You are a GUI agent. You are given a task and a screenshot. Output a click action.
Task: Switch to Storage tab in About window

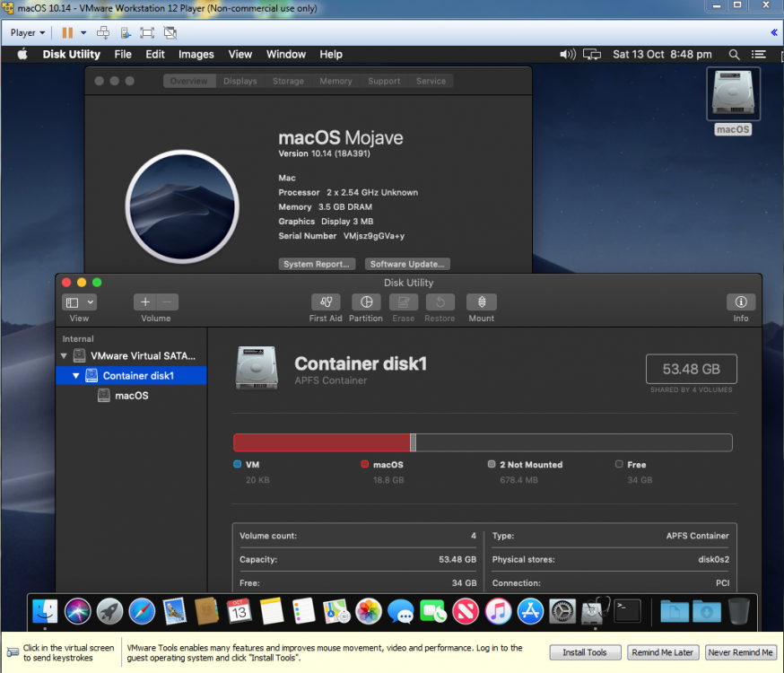point(288,81)
